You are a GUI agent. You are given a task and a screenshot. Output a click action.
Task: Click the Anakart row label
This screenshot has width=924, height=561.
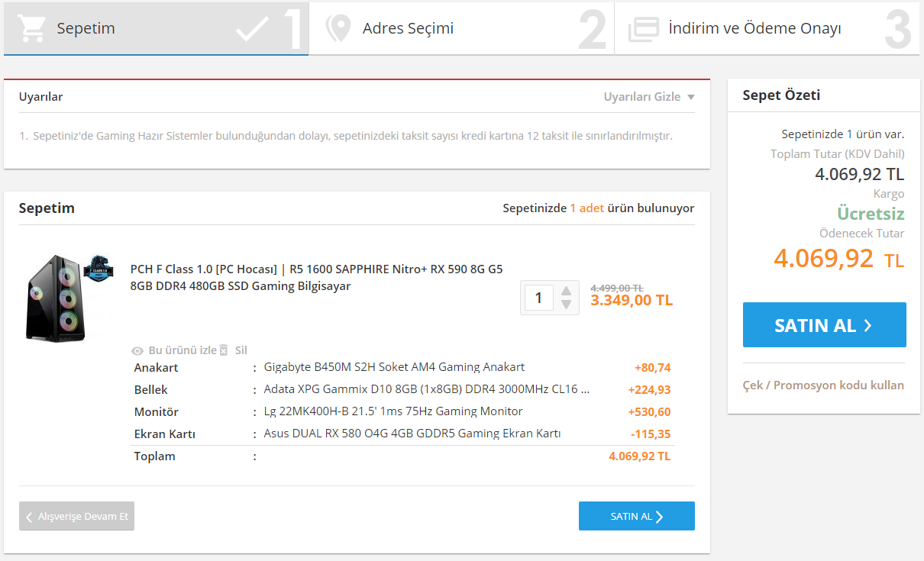tap(156, 368)
